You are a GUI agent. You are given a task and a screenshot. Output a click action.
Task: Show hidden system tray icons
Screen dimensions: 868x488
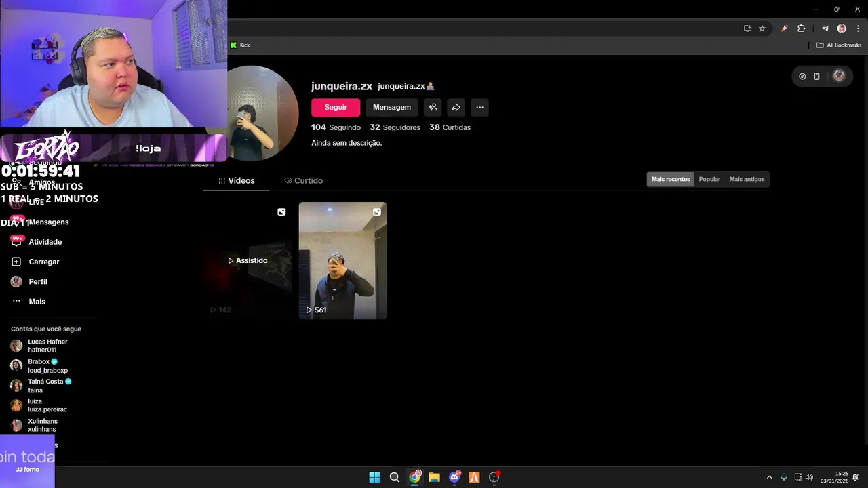tap(769, 477)
